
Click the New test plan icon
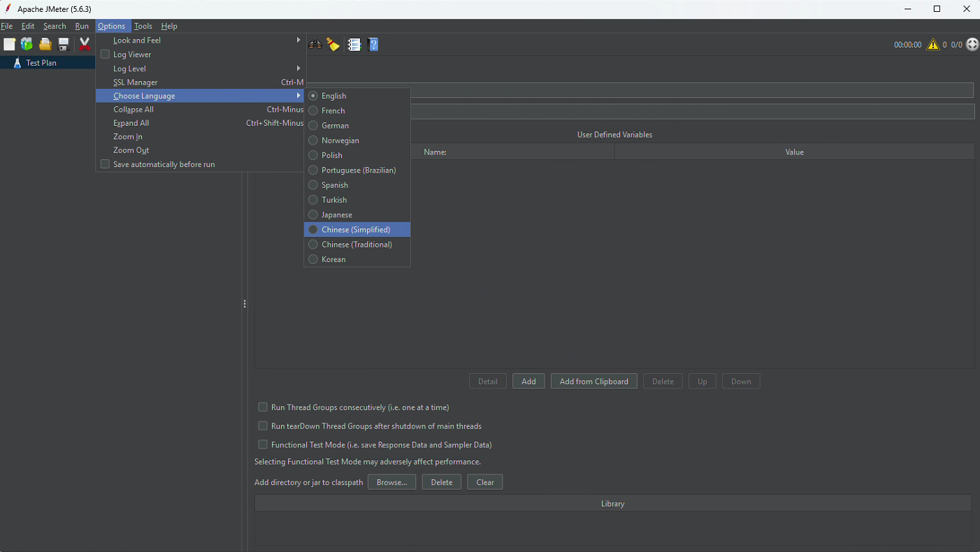tap(9, 45)
